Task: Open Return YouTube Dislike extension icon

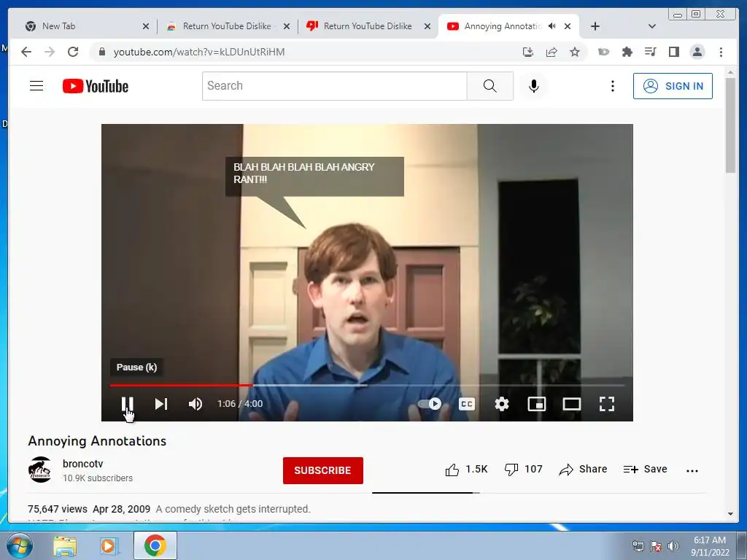Action: pyautogui.click(x=603, y=52)
